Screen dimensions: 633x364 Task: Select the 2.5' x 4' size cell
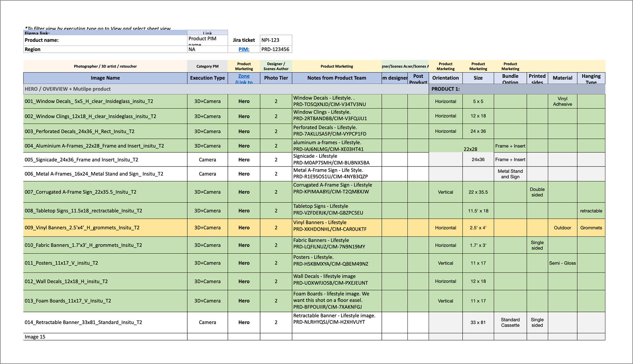click(478, 228)
